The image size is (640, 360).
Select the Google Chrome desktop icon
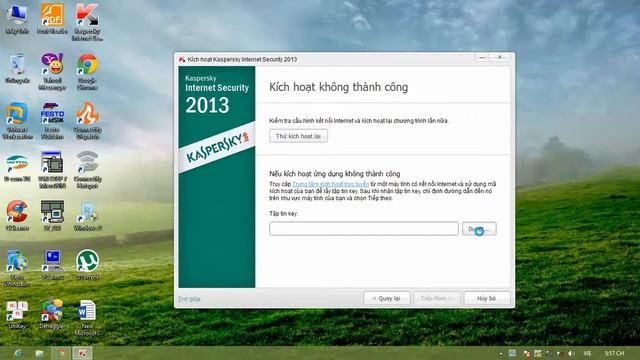pyautogui.click(x=87, y=71)
